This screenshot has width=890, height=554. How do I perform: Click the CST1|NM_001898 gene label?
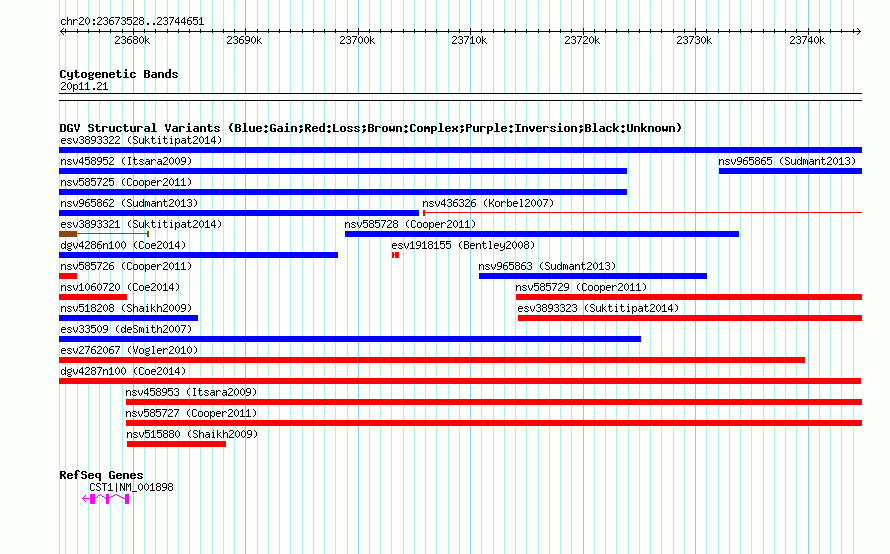coord(131,487)
